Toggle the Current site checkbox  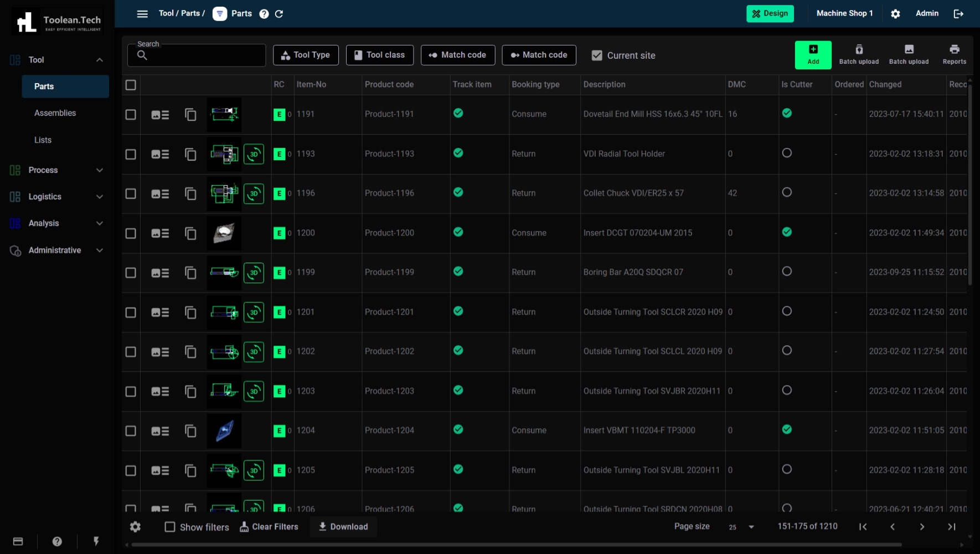597,55
